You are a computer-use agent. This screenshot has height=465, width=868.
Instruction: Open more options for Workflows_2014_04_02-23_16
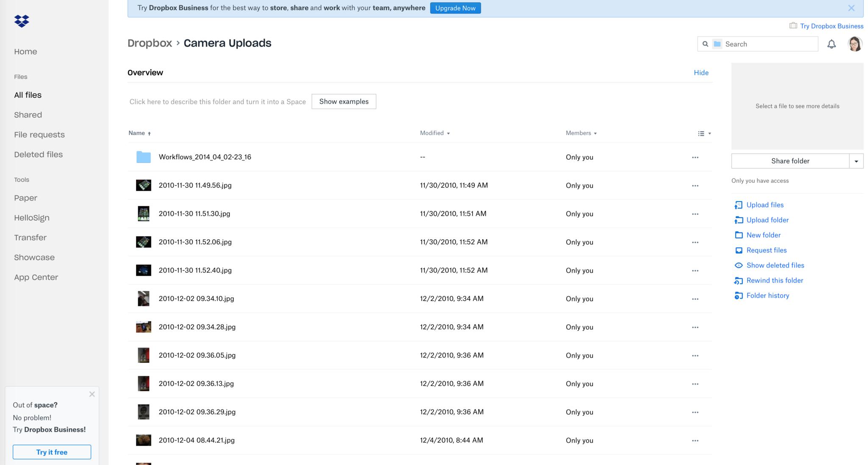click(695, 157)
